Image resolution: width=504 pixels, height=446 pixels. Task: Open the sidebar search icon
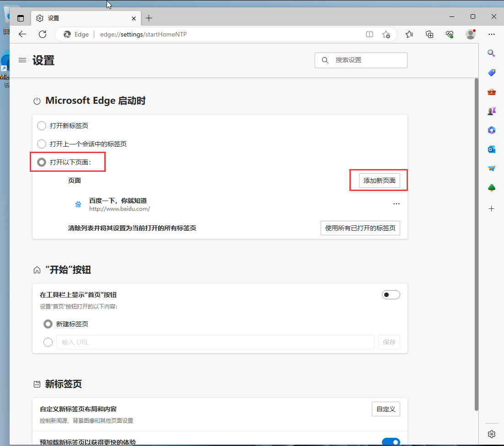click(492, 53)
